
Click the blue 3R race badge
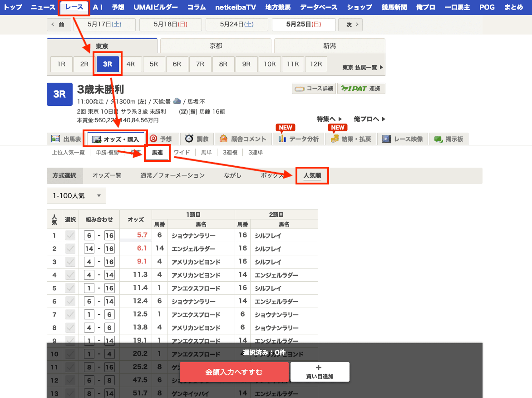click(x=60, y=94)
